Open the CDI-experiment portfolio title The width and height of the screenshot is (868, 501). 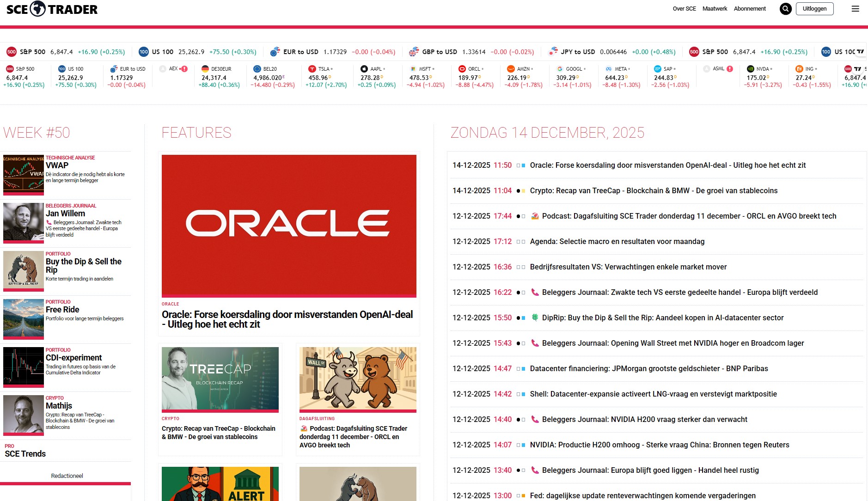pos(73,358)
